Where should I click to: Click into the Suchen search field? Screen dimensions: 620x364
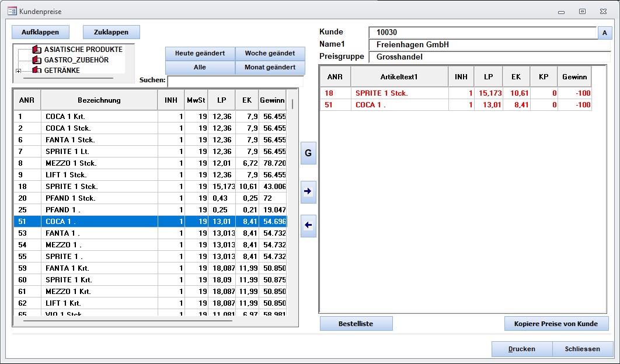235,81
